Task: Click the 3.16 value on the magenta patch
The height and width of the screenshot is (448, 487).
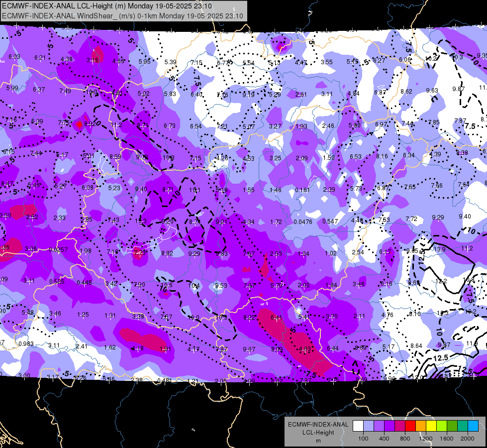Action: tap(93, 60)
